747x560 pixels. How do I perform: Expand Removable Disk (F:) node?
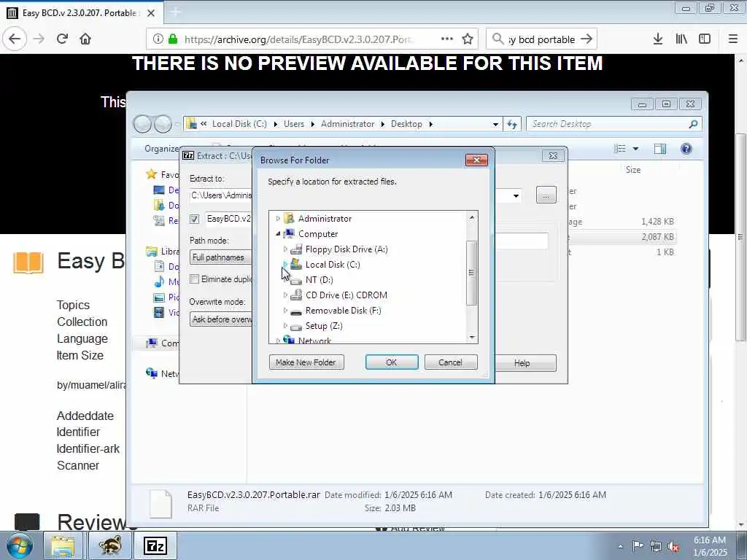pyautogui.click(x=285, y=311)
